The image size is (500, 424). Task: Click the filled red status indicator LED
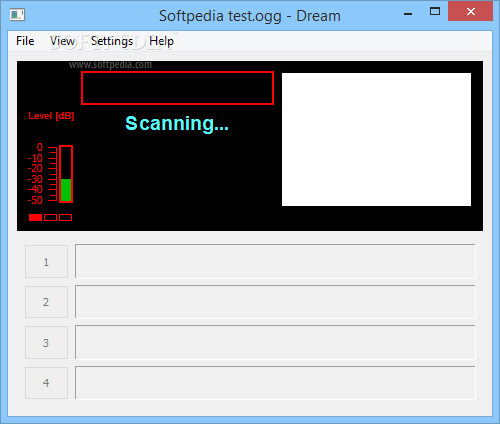click(36, 218)
